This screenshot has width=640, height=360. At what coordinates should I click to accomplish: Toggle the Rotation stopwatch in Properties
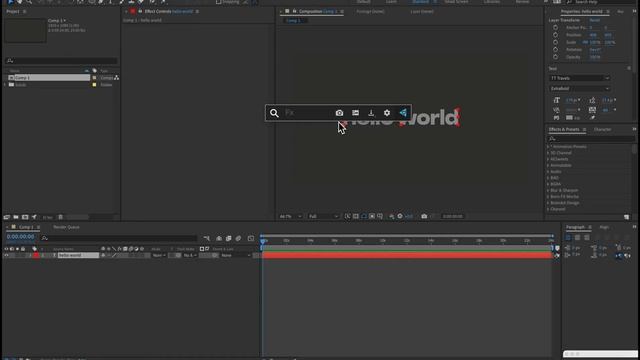point(555,50)
